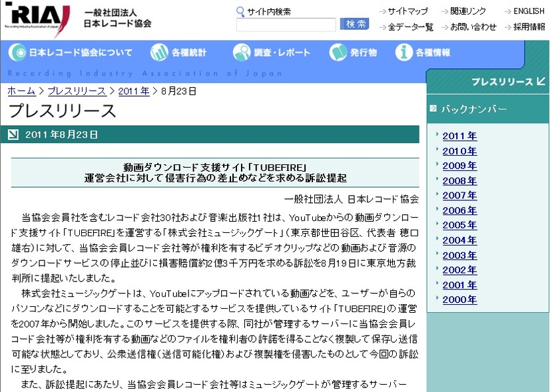550x392 pixels.
Task: Click the 8月23日 breadcrumb text
Action: coord(178,91)
